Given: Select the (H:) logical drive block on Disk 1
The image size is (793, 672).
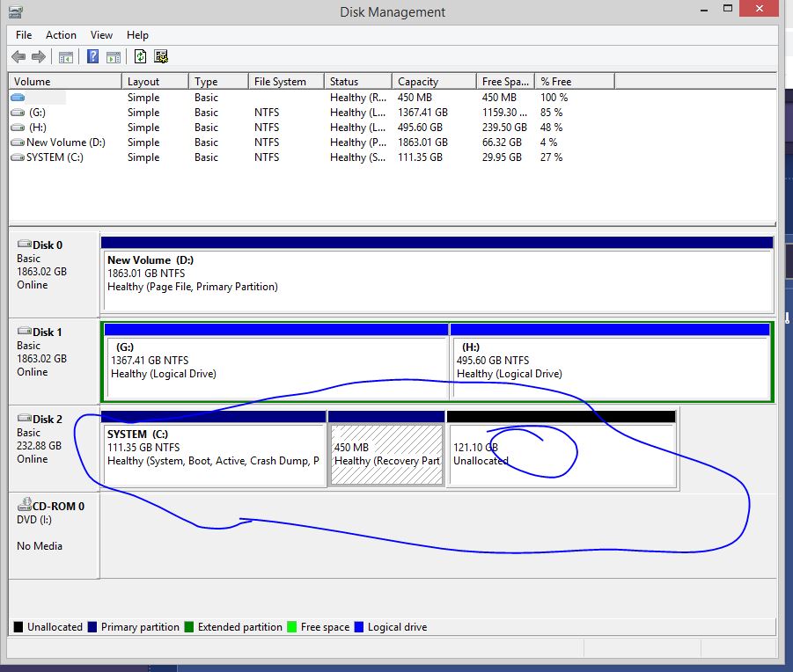Looking at the screenshot, I should (x=610, y=362).
